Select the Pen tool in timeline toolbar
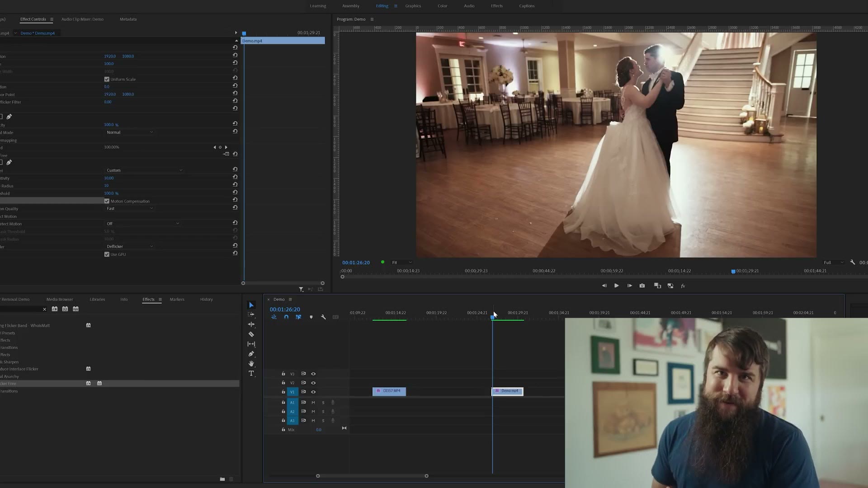Screen dimensions: 868x488 tap(251, 354)
